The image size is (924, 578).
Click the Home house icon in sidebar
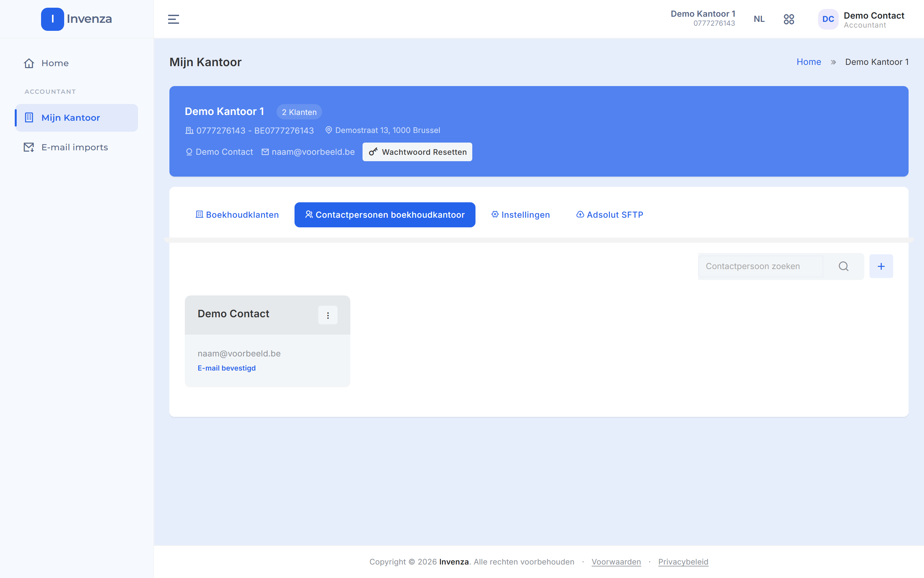tap(29, 63)
